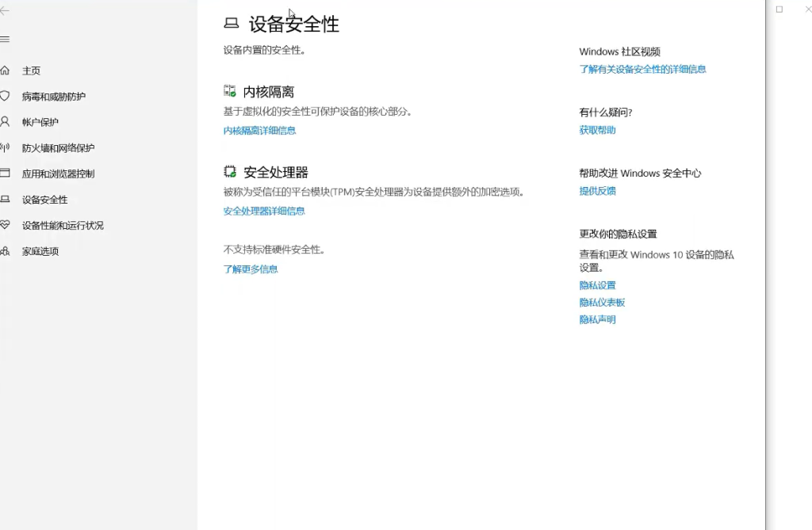Select the 病毒和威胁防护 shield icon
This screenshot has width=812, height=530.
click(x=5, y=96)
